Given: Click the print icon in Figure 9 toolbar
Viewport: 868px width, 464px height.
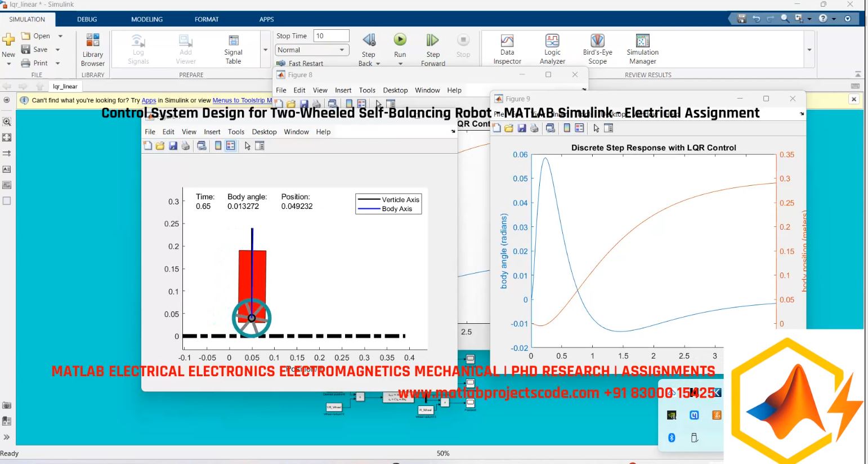Looking at the screenshot, I should tap(534, 128).
